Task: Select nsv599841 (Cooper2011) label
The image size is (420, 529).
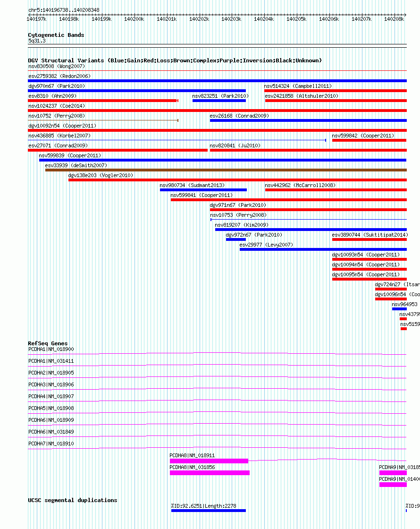Action: pyautogui.click(x=202, y=196)
